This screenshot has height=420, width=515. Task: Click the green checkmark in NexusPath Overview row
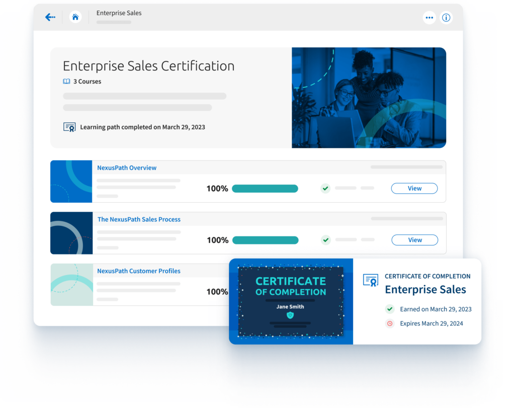point(325,189)
